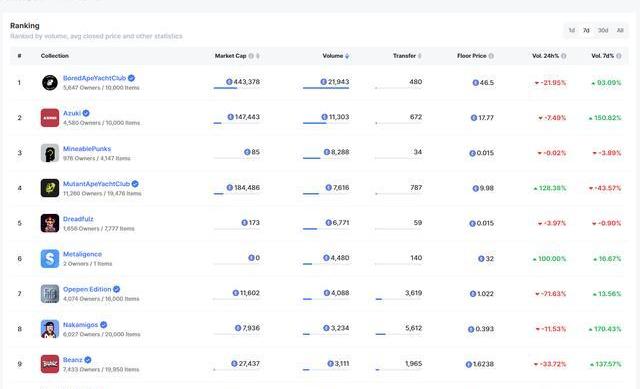Switch ranking period to 7d

[586, 31]
